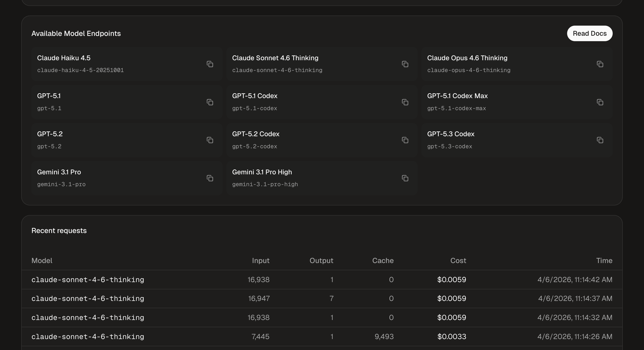Copy the GPT-5.1 Codex endpoint ID
Screen dimensions: 644x350
coord(405,102)
